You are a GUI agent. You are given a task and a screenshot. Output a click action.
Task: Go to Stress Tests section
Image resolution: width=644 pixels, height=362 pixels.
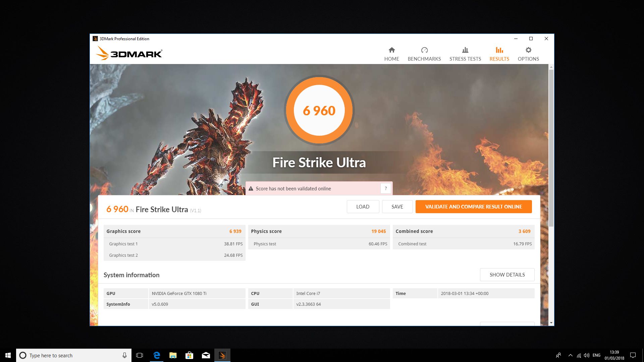[465, 54]
